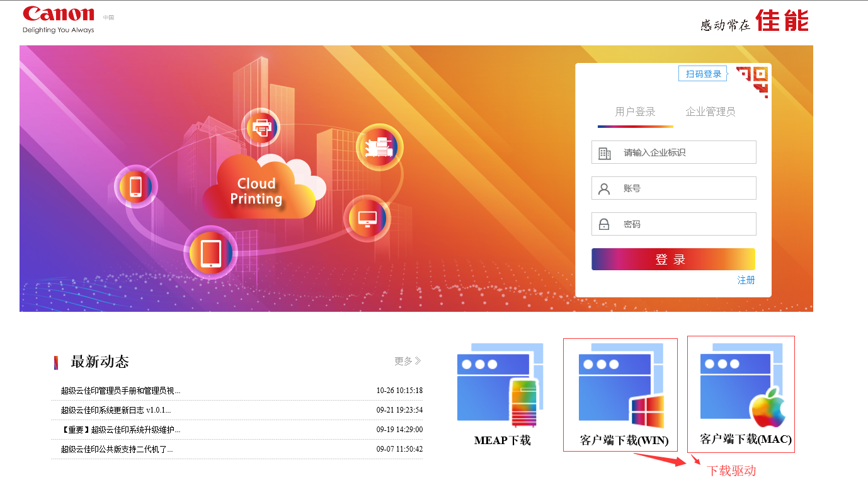Open the 注册 registration link
The width and height of the screenshot is (868, 480).
point(746,280)
